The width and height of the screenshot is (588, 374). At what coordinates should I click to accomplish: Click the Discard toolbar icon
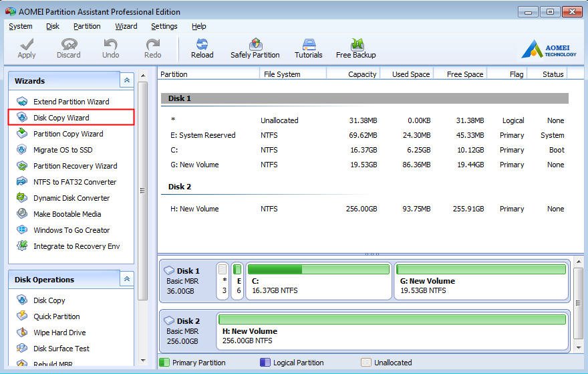point(69,44)
